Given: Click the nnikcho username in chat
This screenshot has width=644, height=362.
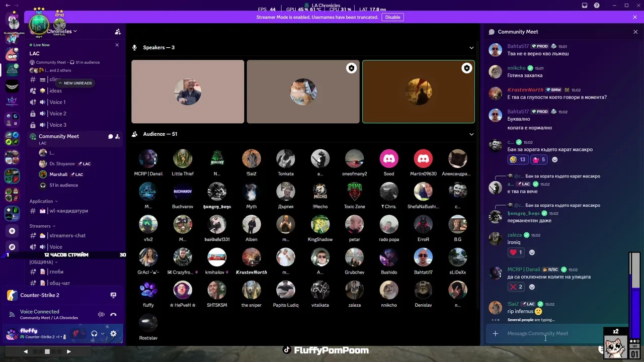Looking at the screenshot, I should pyautogui.click(x=516, y=68).
